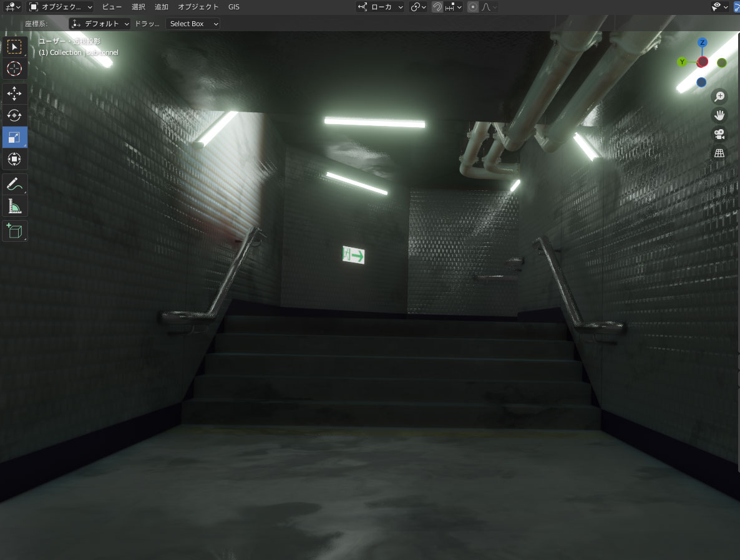Image resolution: width=740 pixels, height=560 pixels.
Task: Choose the Annotate pencil tool
Action: click(x=14, y=184)
